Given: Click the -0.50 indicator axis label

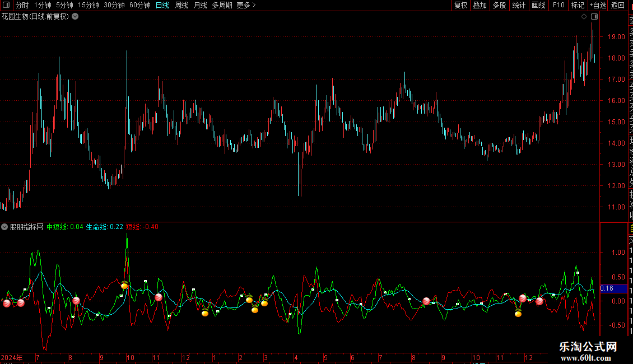Looking at the screenshot, I should (617, 325).
